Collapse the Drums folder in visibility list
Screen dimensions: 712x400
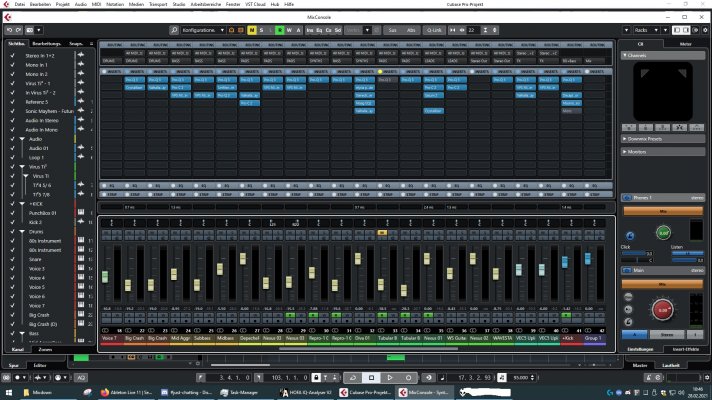[x=22, y=232]
